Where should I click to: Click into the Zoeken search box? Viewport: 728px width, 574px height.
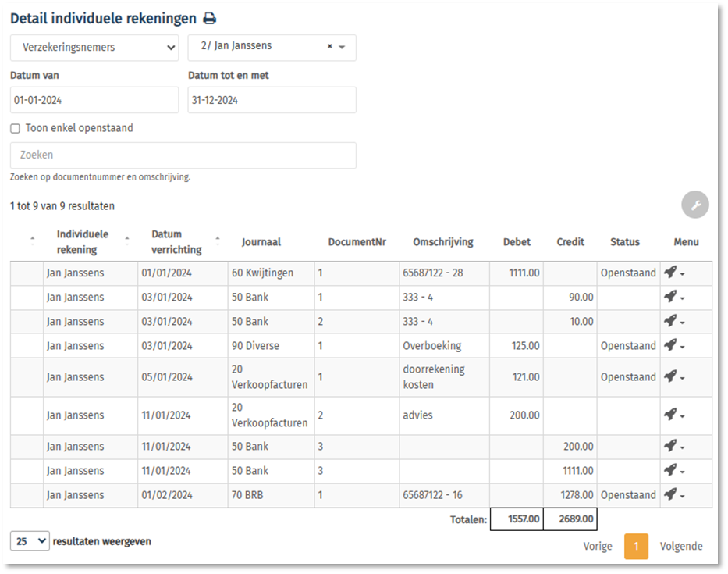point(183,155)
